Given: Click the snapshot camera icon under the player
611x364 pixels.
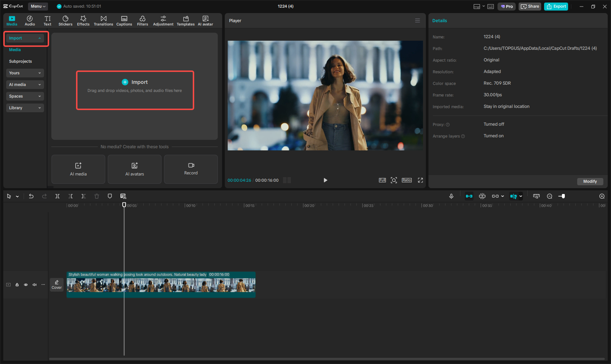Looking at the screenshot, I should [x=394, y=180].
